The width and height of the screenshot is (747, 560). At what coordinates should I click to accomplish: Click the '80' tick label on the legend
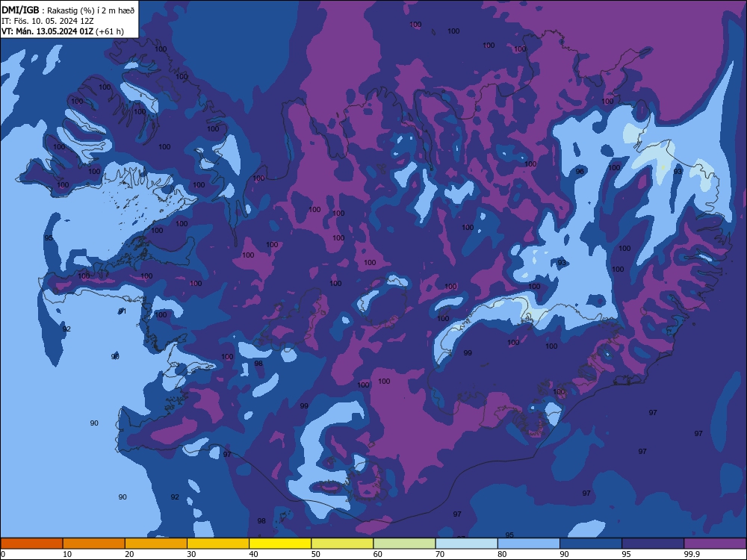coord(502,554)
